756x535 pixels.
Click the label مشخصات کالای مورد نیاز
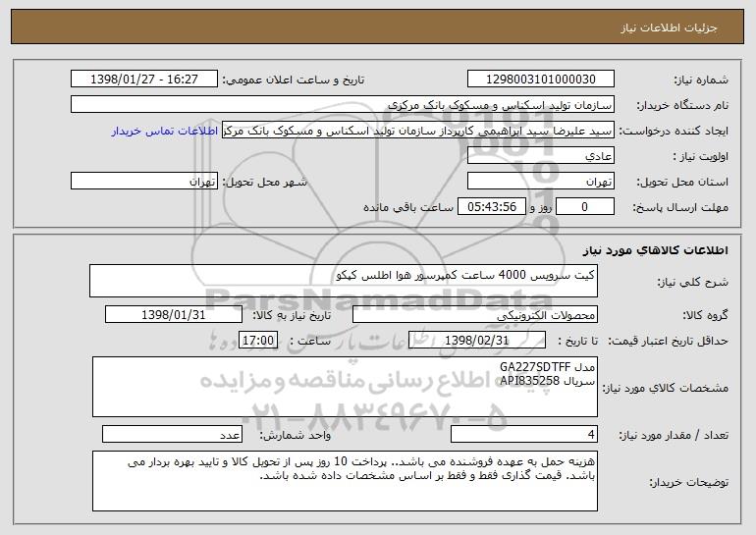pos(666,388)
